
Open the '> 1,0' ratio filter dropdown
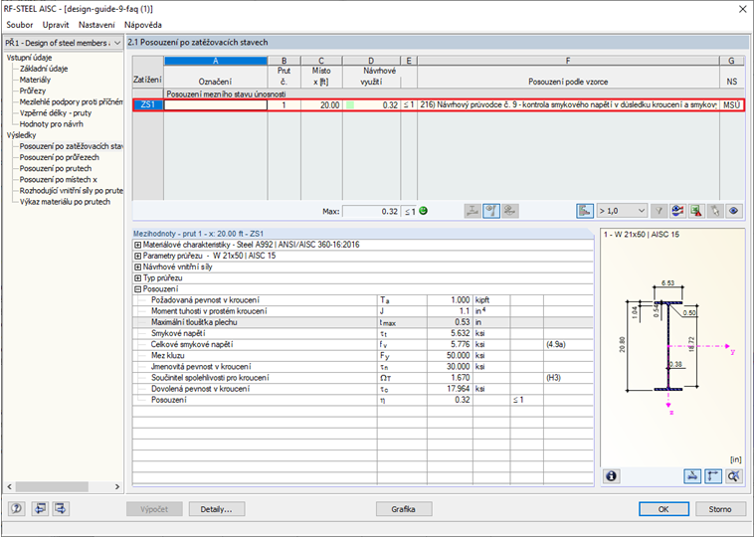[x=622, y=211]
